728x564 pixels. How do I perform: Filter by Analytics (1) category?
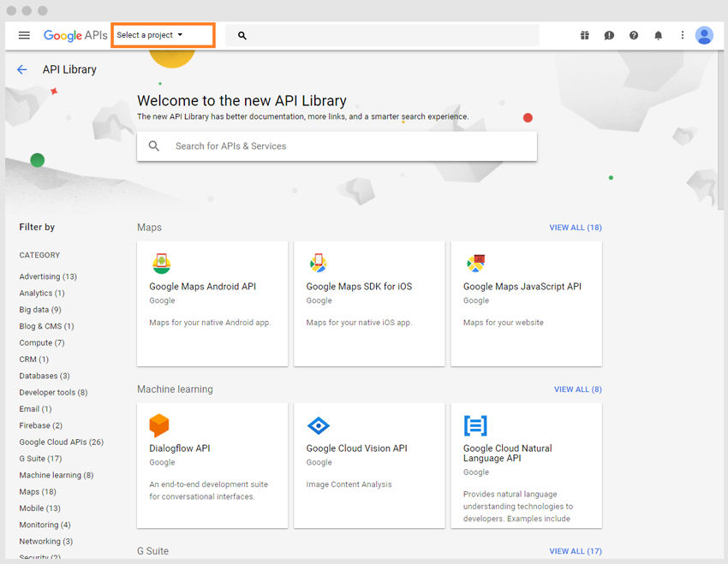[42, 294]
